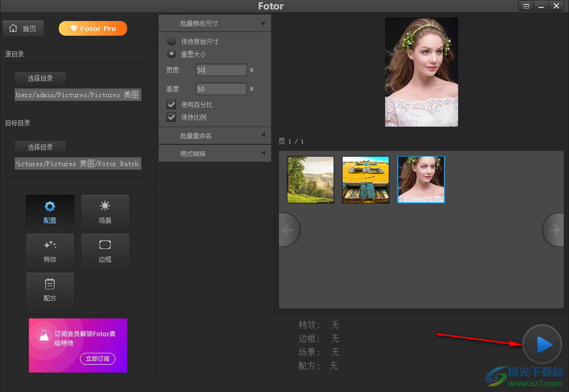Screen dimensions: 569x392
Task: Click the large portrait preview image
Action: click(422, 72)
